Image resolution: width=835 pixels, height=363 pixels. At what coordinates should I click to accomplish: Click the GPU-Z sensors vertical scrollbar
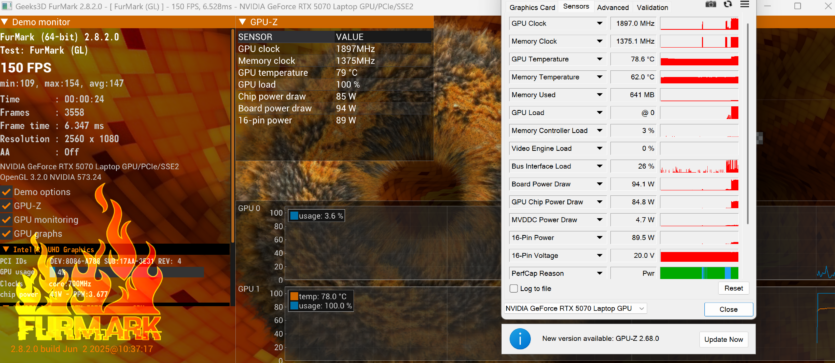(747, 122)
